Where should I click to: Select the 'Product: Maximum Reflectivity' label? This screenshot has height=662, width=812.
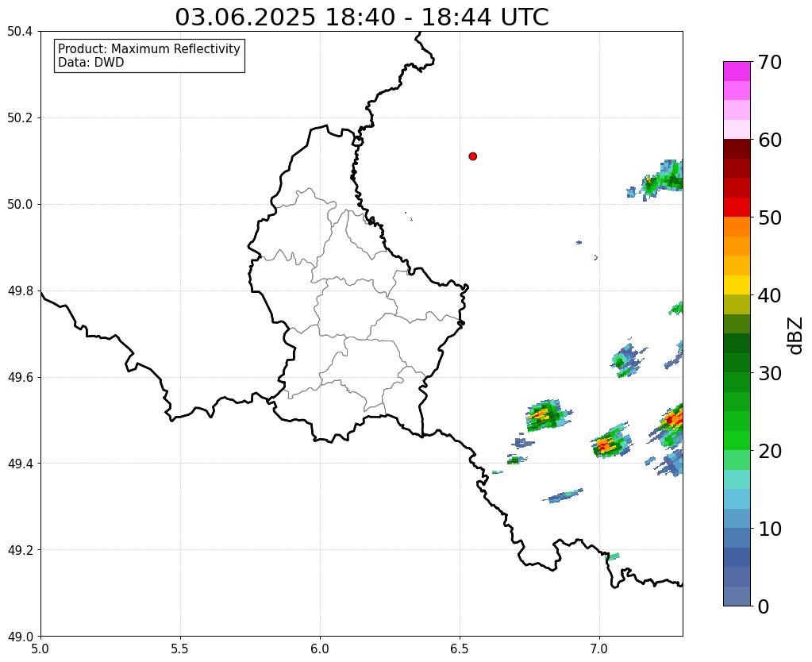pos(149,48)
